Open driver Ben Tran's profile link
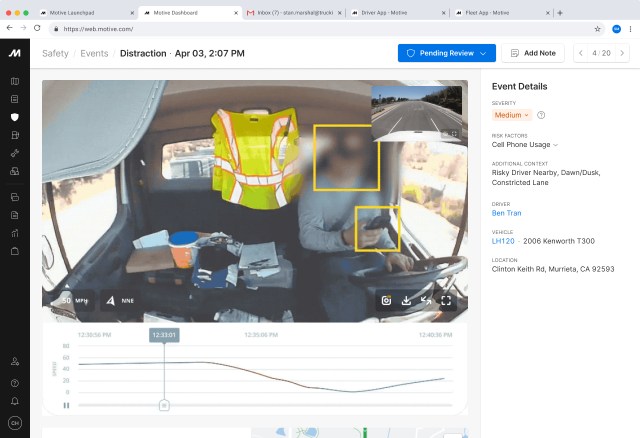This screenshot has height=438, width=640. point(506,213)
